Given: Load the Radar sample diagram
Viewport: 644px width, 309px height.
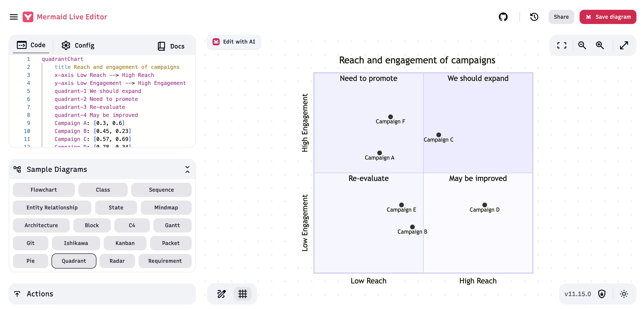Looking at the screenshot, I should (x=117, y=261).
